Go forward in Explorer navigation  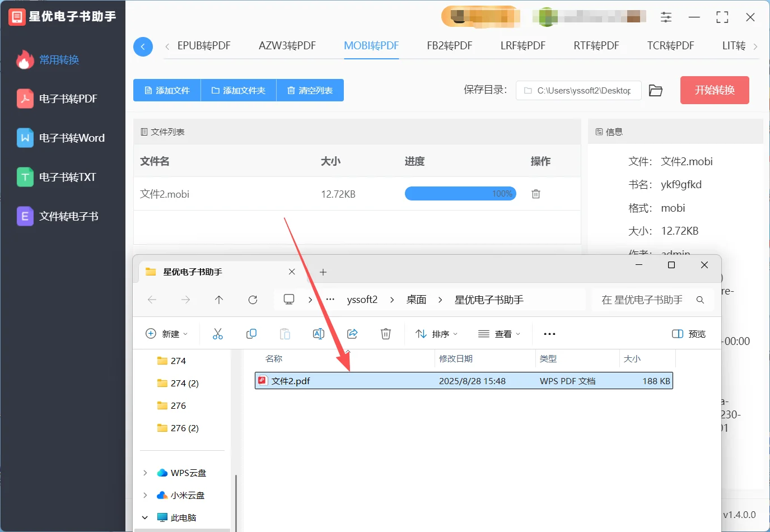(185, 300)
